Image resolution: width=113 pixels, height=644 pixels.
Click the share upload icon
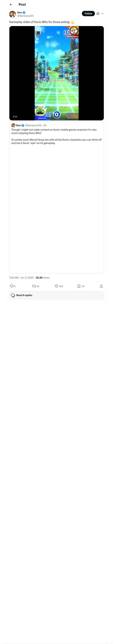101,286
